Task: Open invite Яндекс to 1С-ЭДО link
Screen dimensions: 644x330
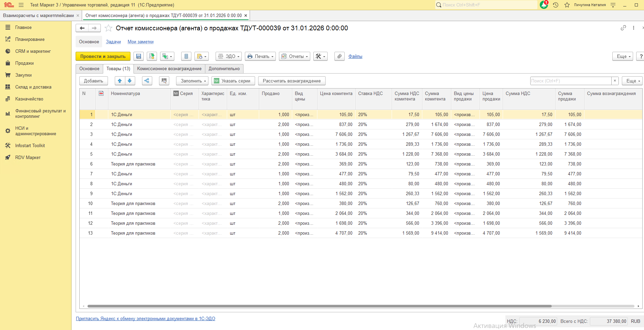Action: [145, 319]
